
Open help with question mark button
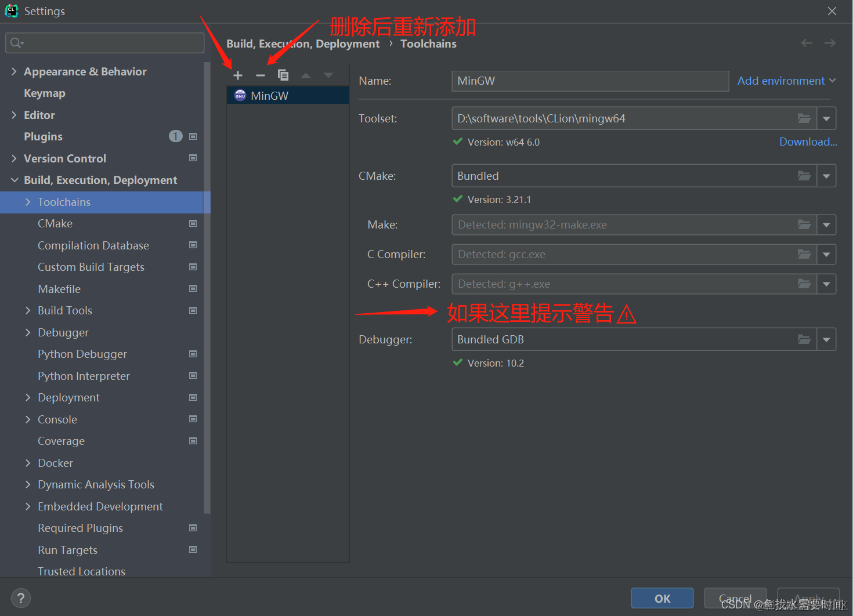click(20, 598)
